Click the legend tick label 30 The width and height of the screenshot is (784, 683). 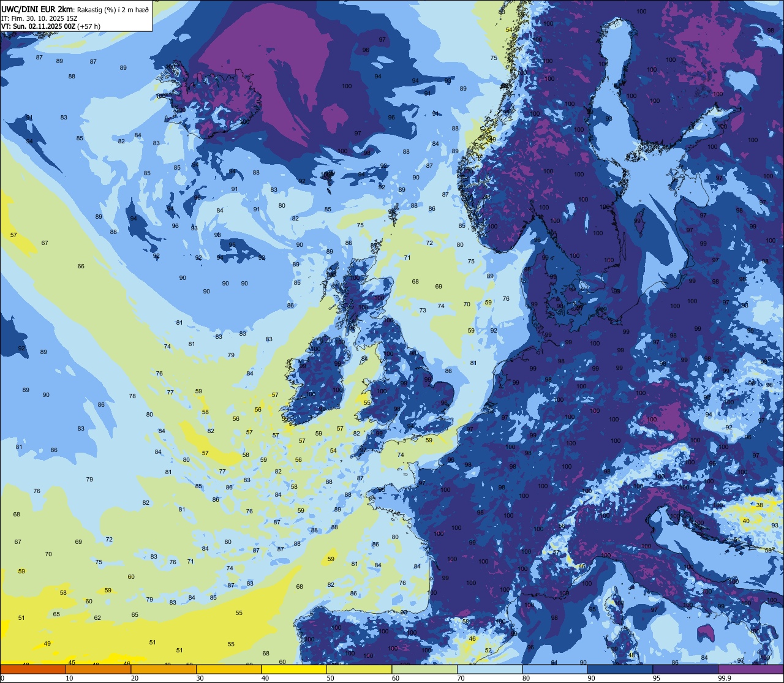[x=200, y=678]
